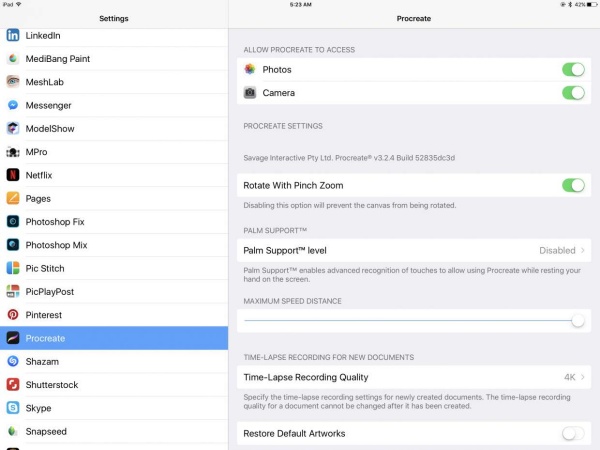Tap the Photoshop Fix app icon

coord(13,222)
